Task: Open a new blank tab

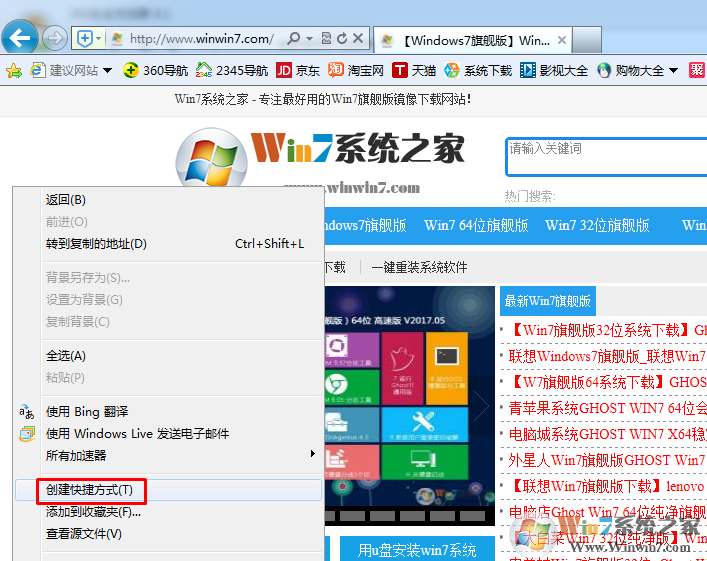Action: tap(587, 41)
